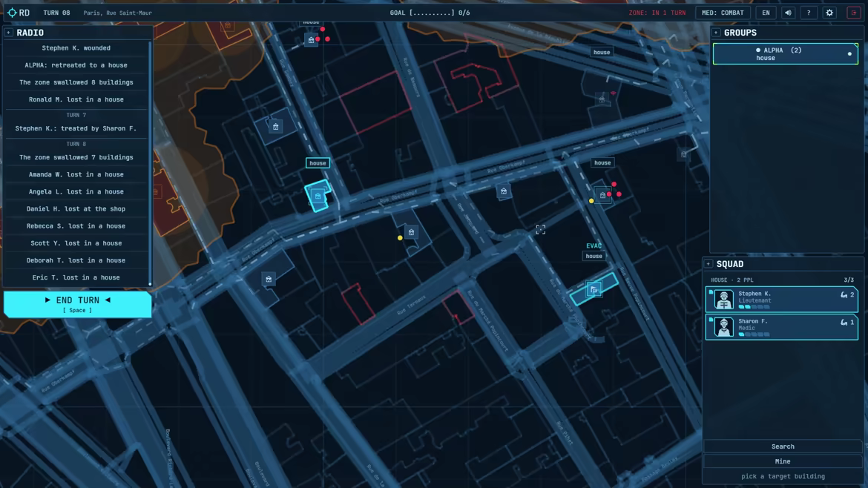868x488 pixels.
Task: Click the building icon south of Rue Oberkampf, left of END TURN area
Action: point(269,279)
